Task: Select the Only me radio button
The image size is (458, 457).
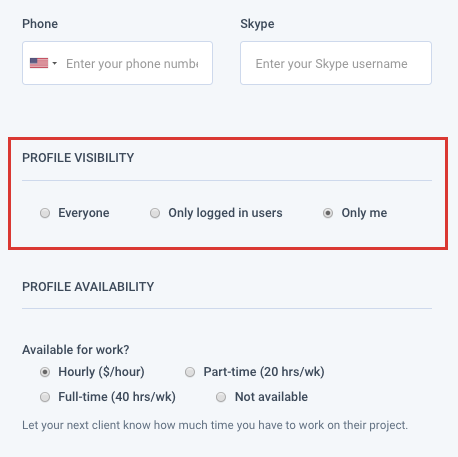Action: click(328, 213)
